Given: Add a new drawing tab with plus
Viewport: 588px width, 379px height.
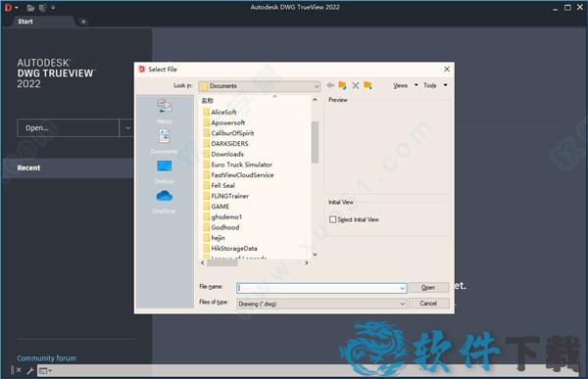Looking at the screenshot, I should pos(83,22).
